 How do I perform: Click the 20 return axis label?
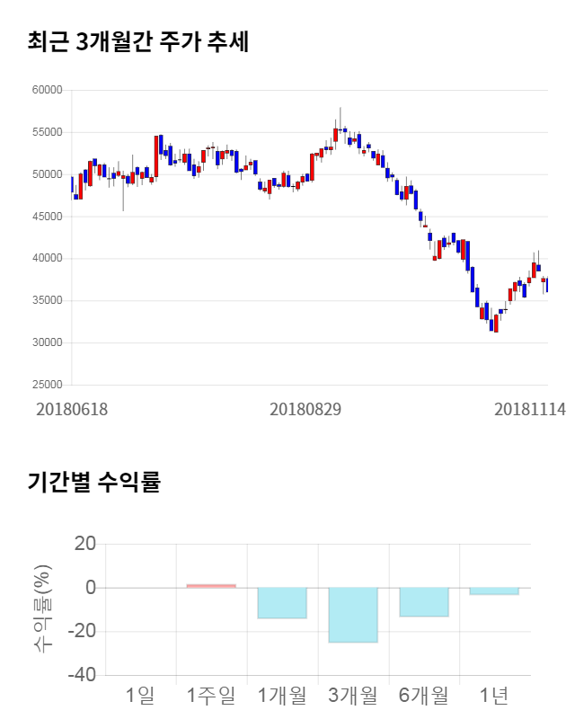pyautogui.click(x=86, y=544)
